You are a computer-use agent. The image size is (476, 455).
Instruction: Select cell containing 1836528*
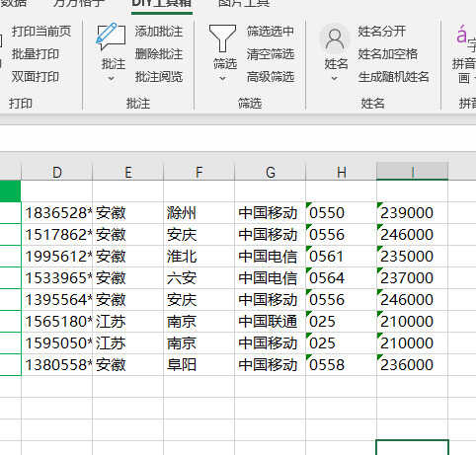coord(57,213)
